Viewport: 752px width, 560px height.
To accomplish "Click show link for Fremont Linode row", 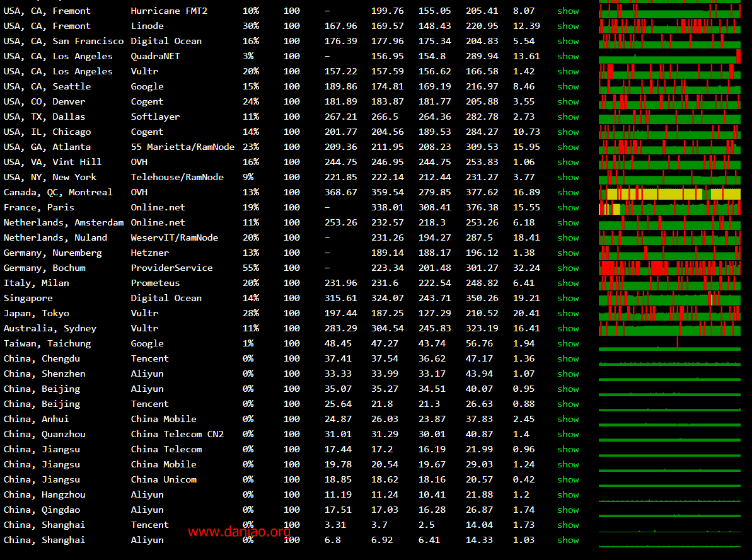I will click(568, 26).
